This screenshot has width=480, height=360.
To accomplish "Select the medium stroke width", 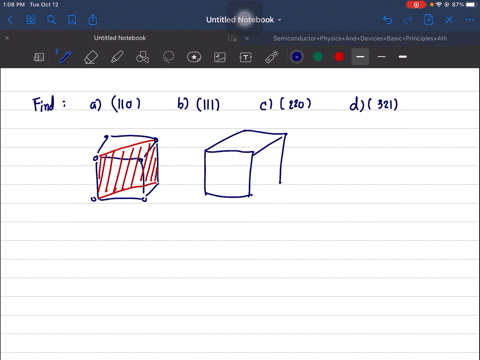I will (x=360, y=57).
